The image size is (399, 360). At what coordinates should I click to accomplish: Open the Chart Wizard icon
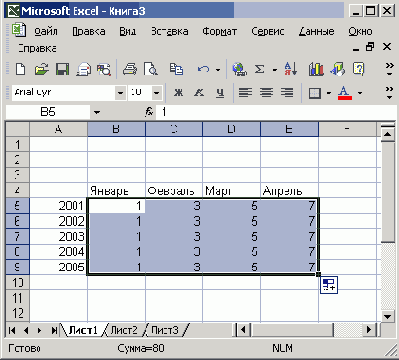(316, 69)
